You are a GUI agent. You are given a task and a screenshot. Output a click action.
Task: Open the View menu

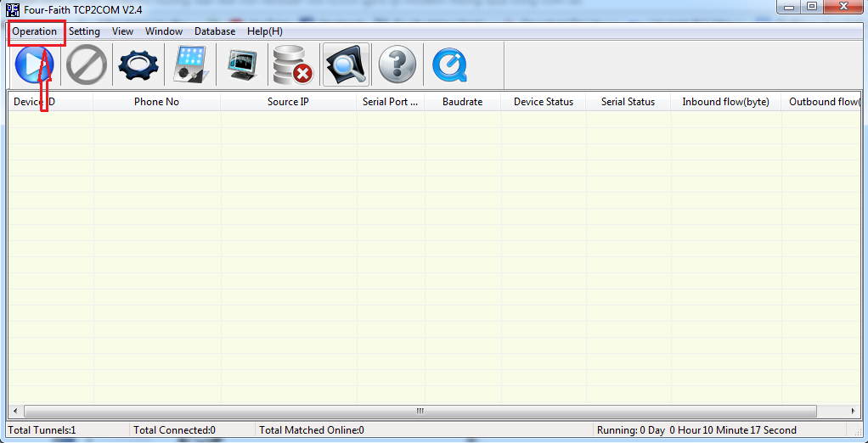(122, 31)
